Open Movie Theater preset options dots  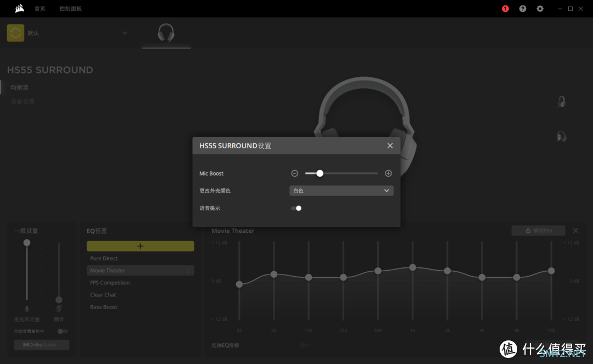click(188, 271)
